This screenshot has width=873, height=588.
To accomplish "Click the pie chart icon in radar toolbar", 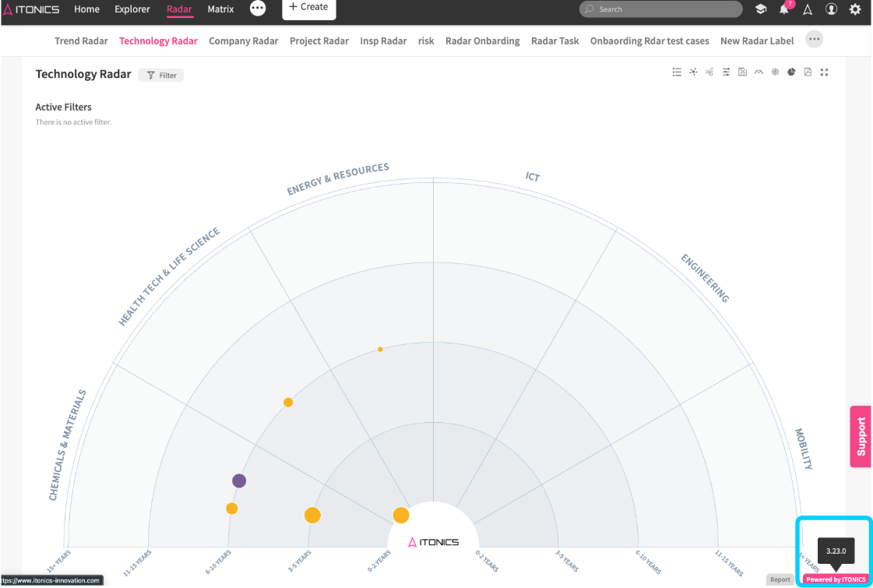I will click(791, 72).
